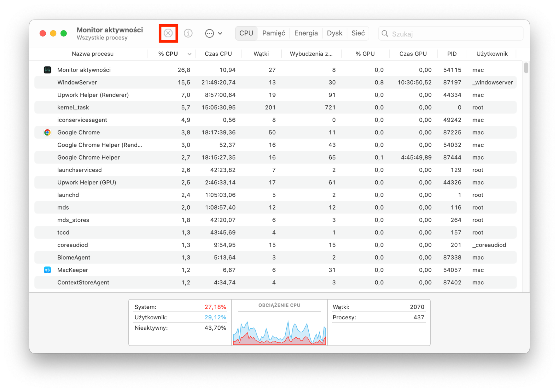
Task: Select the Upwork Helper (GPU) row
Action: [275, 182]
